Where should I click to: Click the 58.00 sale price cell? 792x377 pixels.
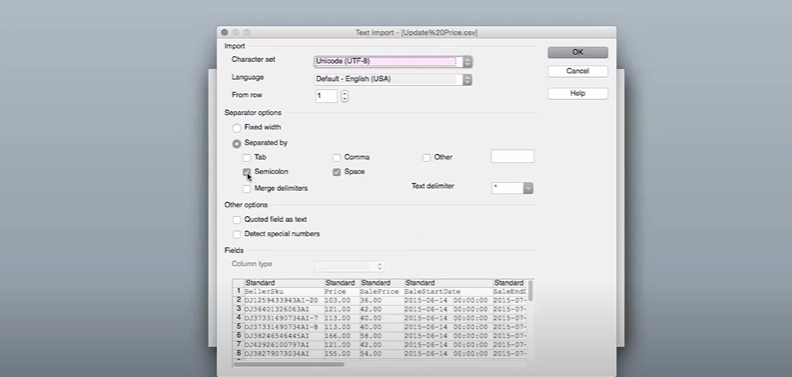click(381, 336)
